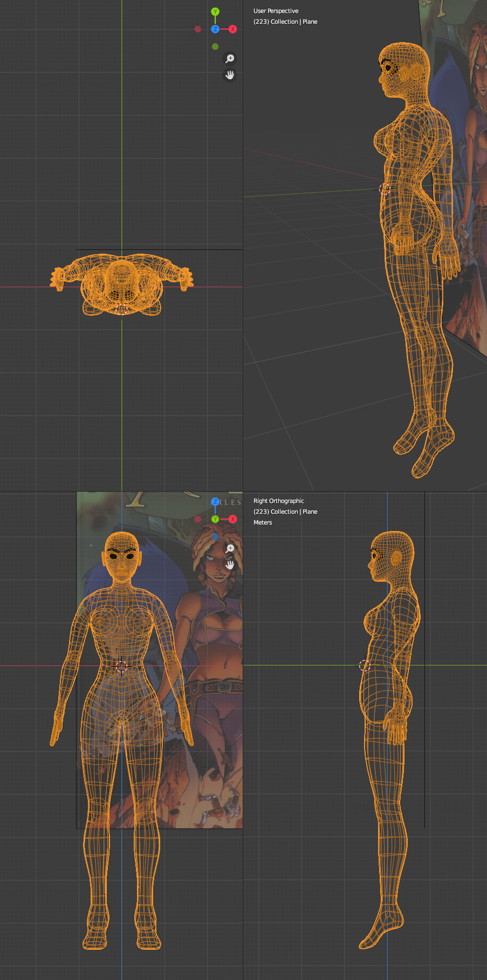This screenshot has width=487, height=980.
Task: Click the green Y axis in front-view gizmo
Action: click(x=215, y=519)
